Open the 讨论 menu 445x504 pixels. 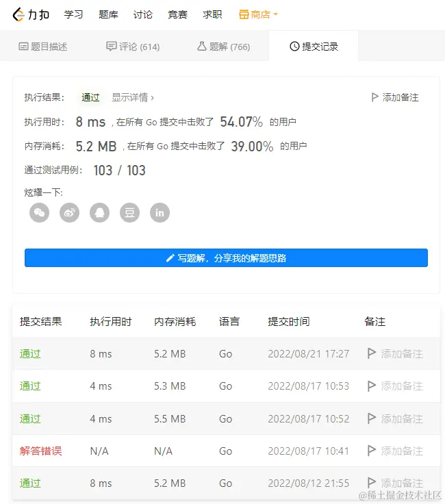click(143, 14)
